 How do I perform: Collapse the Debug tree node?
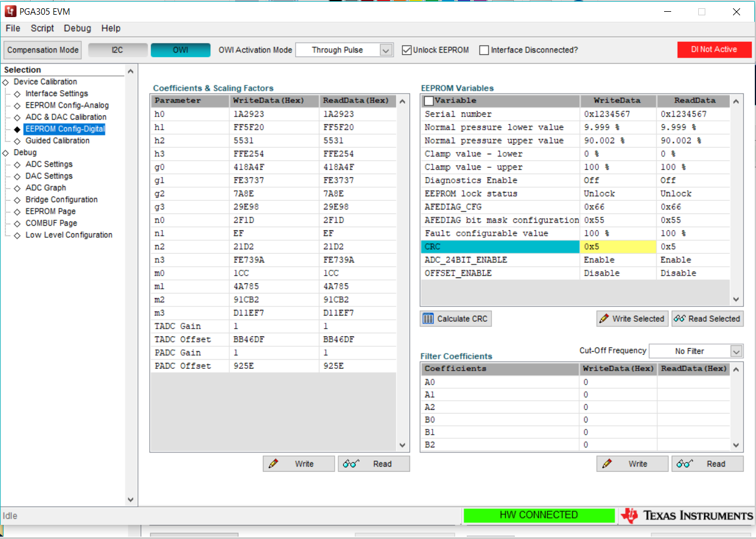pyautogui.click(x=5, y=153)
